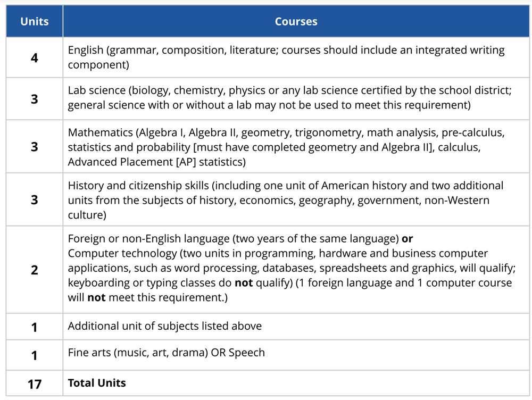Viewport: 532px width, 400px height.
Task: Click the 3 units cell for Mathematics
Action: tap(34, 146)
